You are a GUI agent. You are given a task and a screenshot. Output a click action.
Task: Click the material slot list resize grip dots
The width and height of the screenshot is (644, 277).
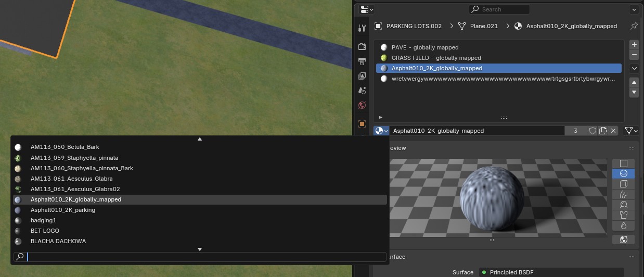point(504,118)
